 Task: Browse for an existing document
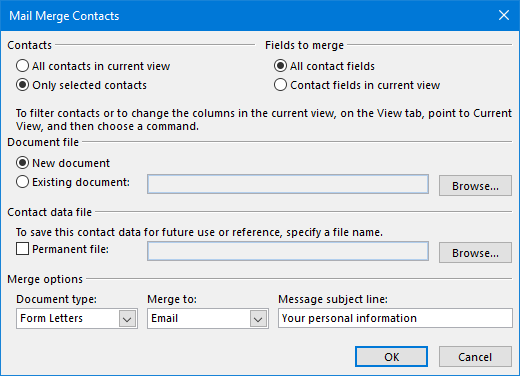click(475, 186)
